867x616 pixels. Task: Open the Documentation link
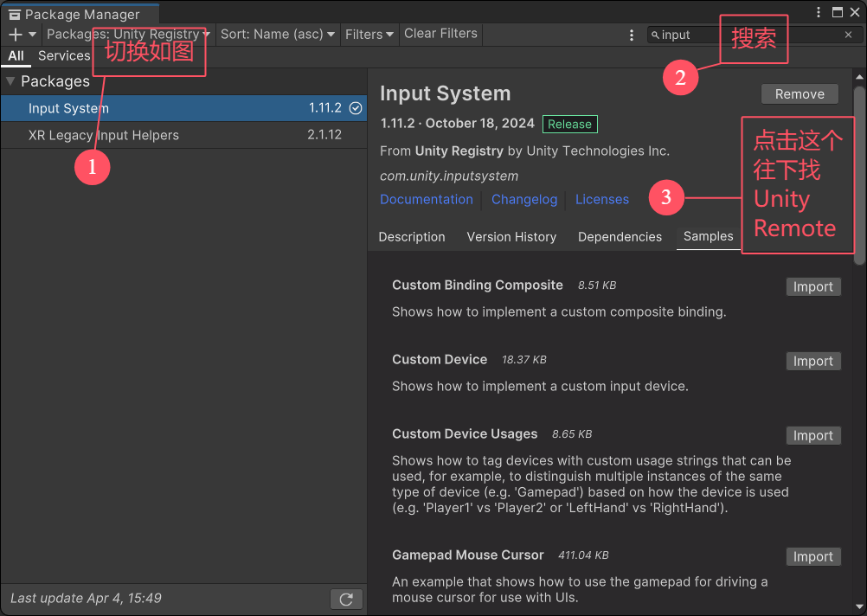pos(427,200)
